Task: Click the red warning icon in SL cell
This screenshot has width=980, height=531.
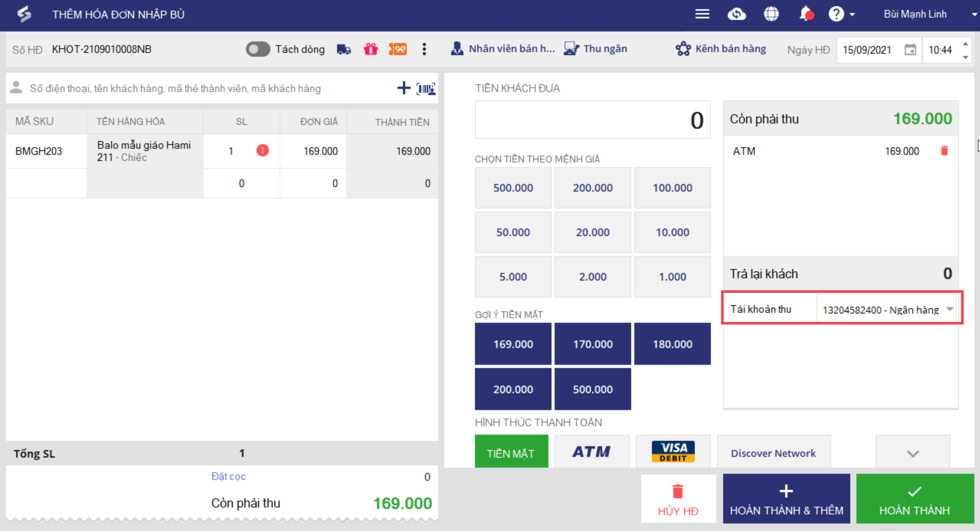Action: tap(262, 150)
